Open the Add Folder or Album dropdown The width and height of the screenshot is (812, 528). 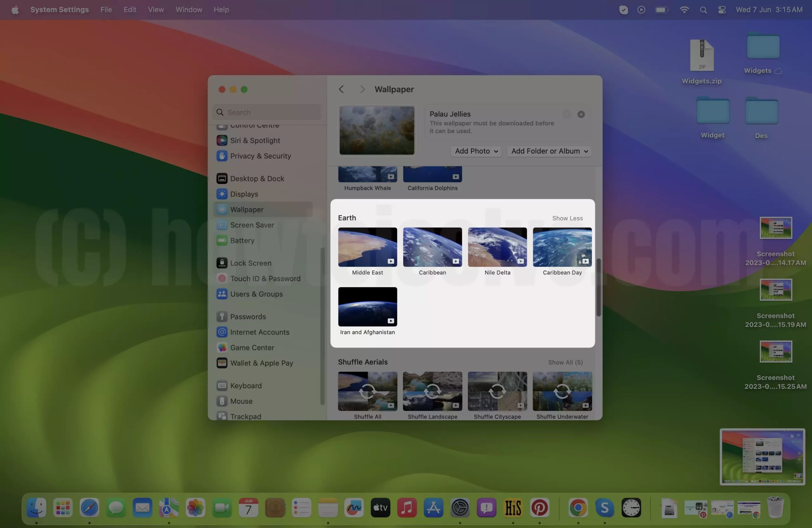[549, 151]
